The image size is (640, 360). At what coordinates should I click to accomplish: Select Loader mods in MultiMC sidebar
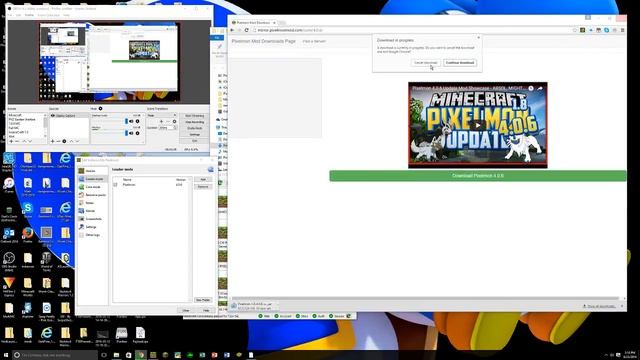coord(93,179)
